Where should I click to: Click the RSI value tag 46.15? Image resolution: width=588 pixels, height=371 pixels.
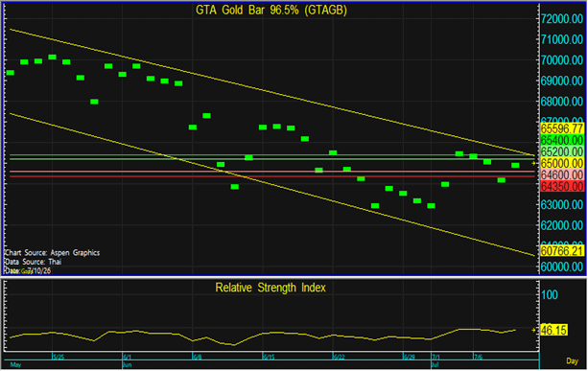click(x=553, y=330)
